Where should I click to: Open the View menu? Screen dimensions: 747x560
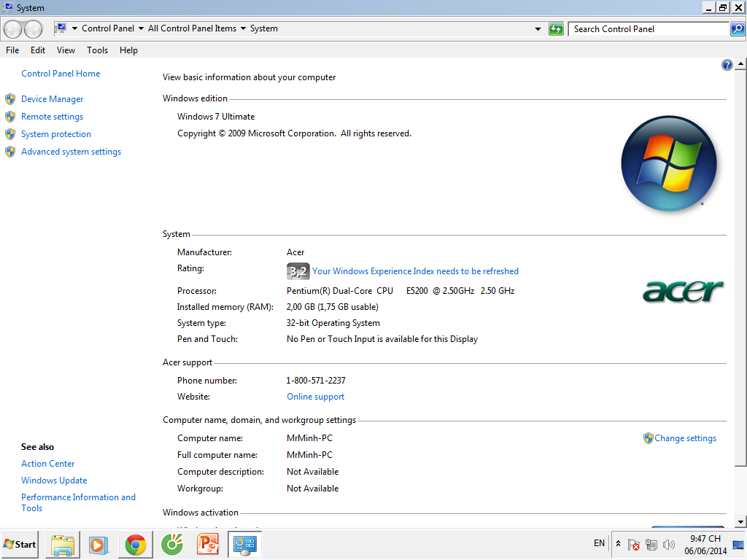[x=66, y=50]
